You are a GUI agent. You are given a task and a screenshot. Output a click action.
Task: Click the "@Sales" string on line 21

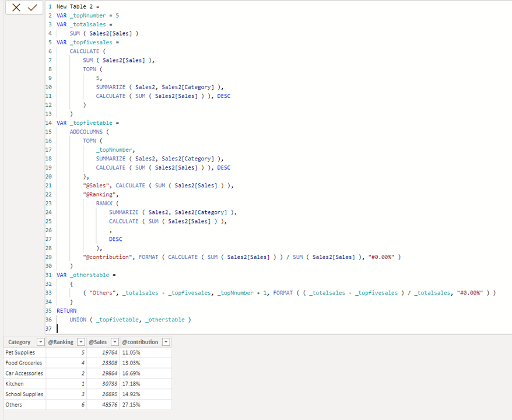pyautogui.click(x=96, y=185)
